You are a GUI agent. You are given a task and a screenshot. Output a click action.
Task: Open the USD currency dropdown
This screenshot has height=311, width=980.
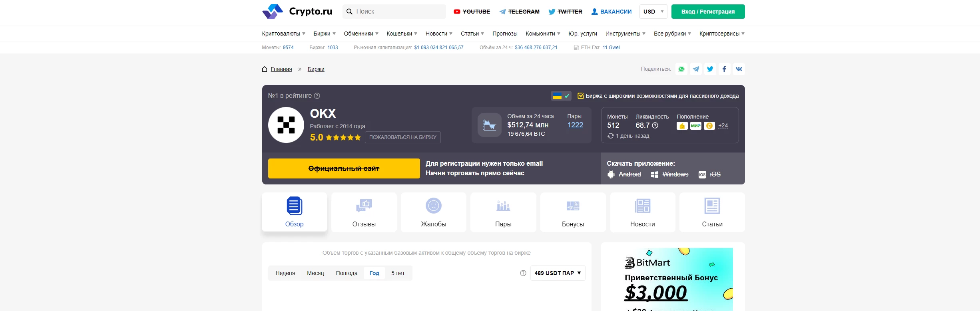pyautogui.click(x=653, y=12)
